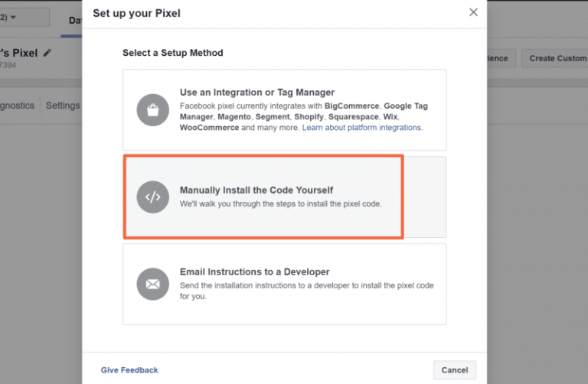
Task: Close the Set up your Pixel dialog
Action: click(x=473, y=12)
